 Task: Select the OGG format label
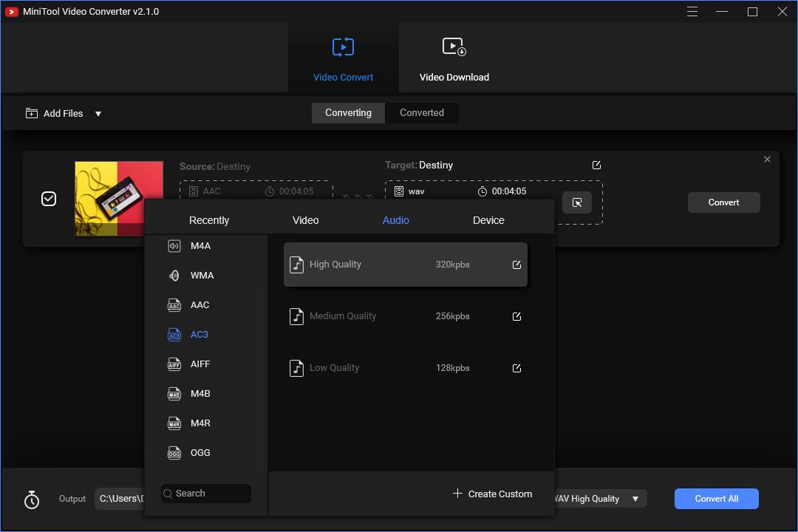pos(200,453)
